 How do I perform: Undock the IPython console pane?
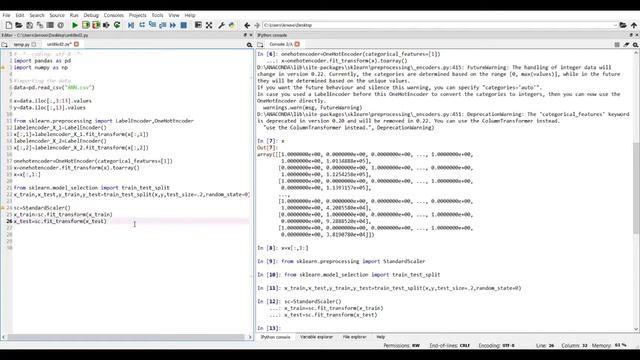[x=631, y=35]
